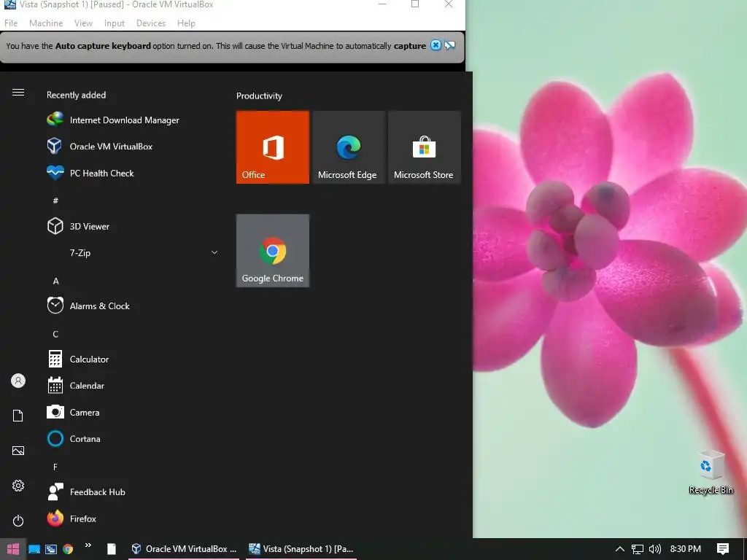Jump to the C letter group header
747x560 pixels.
pos(55,334)
